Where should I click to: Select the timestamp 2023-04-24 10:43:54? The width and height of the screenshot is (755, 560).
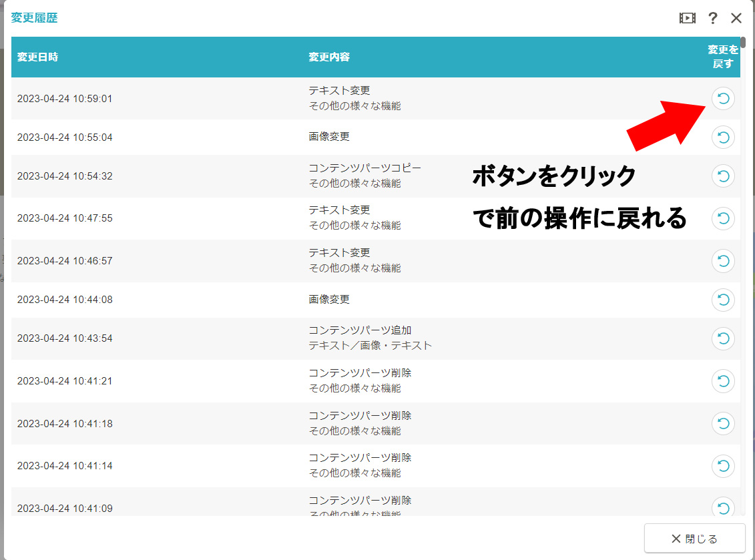click(x=65, y=338)
